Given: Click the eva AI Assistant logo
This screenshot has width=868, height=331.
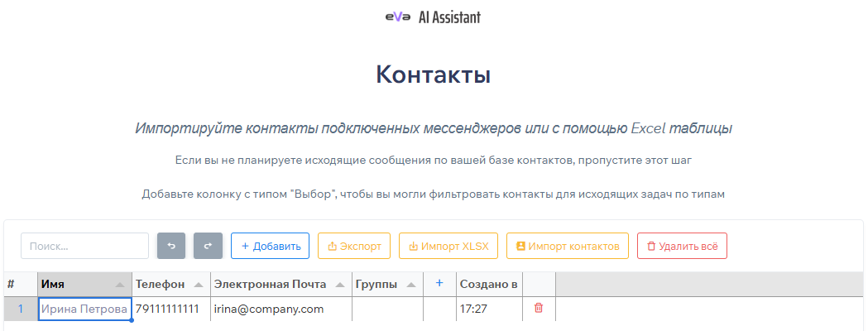Looking at the screenshot, I should 433,17.
